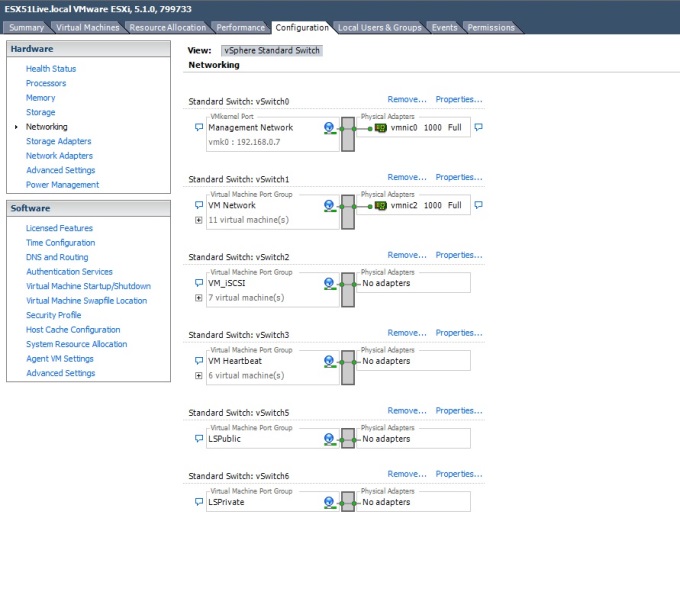The width and height of the screenshot is (680, 592).
Task: Open Time Configuration settings
Action: [x=60, y=243]
